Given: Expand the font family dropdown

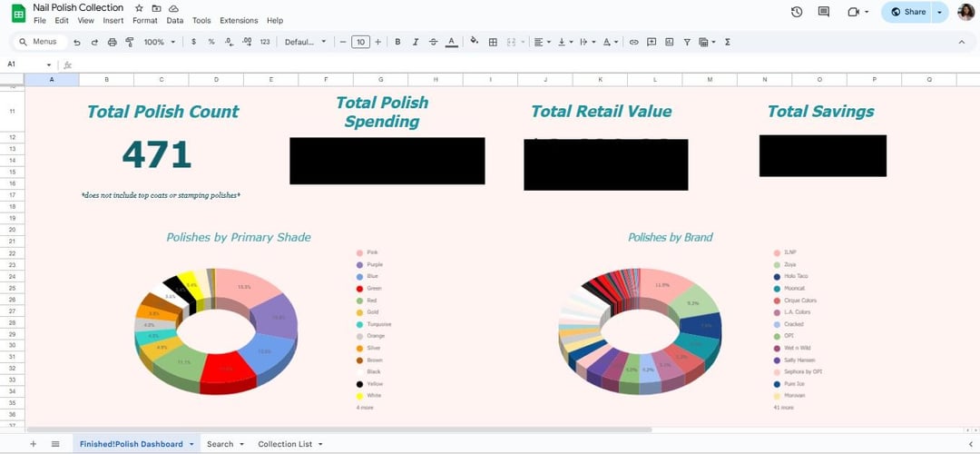Looking at the screenshot, I should click(305, 42).
